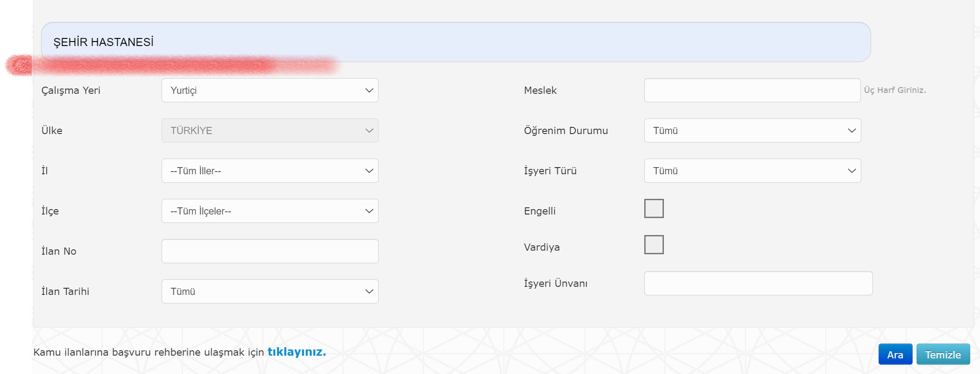Expand the İl dropdown with --Tüm İller--
980x374 pixels.
pyautogui.click(x=270, y=171)
